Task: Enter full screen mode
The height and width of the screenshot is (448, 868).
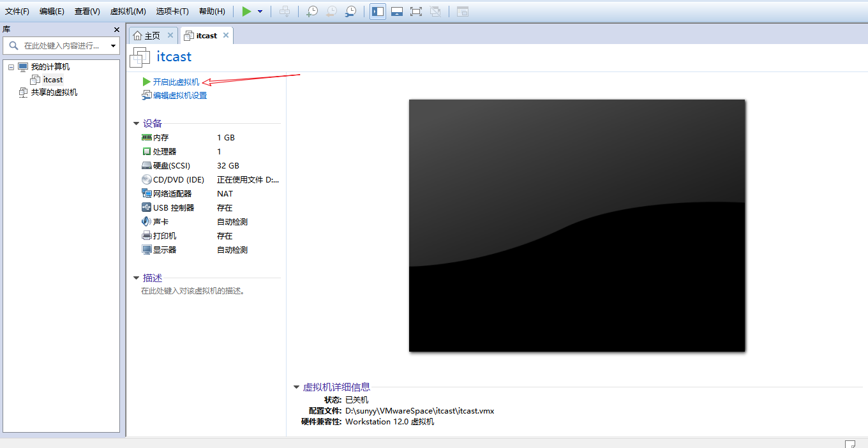Action: [416, 11]
